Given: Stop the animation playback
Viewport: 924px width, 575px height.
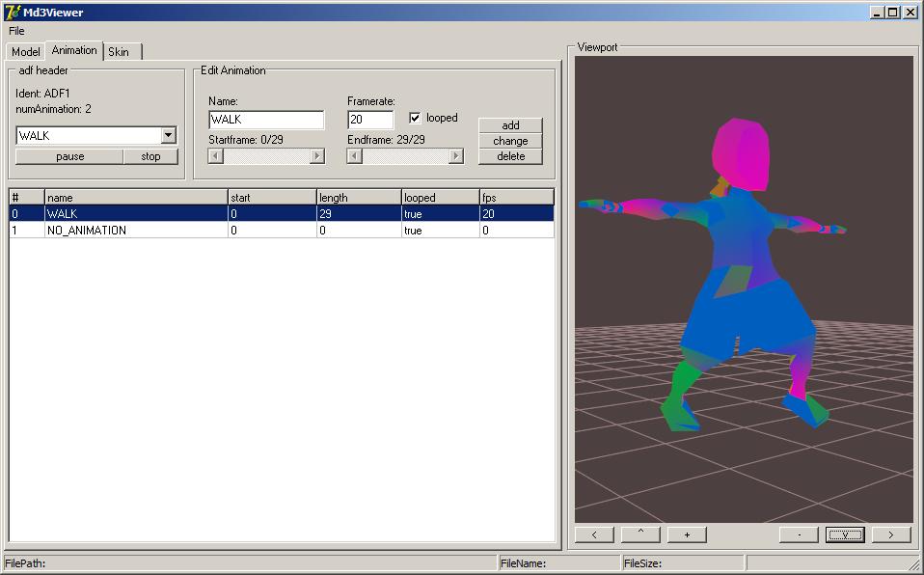Looking at the screenshot, I should click(x=150, y=156).
